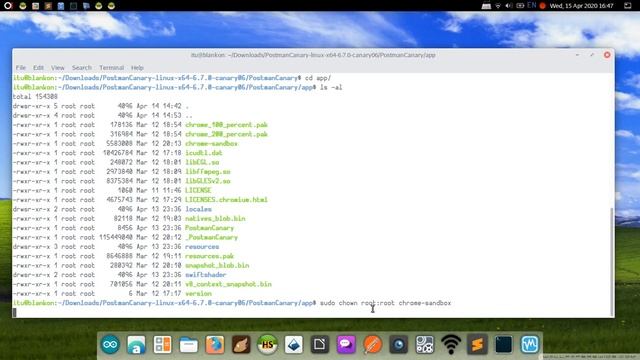Click natives_blob.bin in the listing

pos(215,219)
